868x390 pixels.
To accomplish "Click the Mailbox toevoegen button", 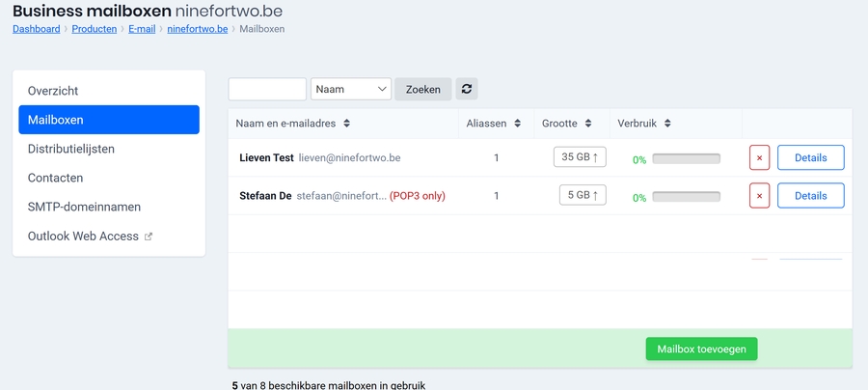I will point(701,348).
